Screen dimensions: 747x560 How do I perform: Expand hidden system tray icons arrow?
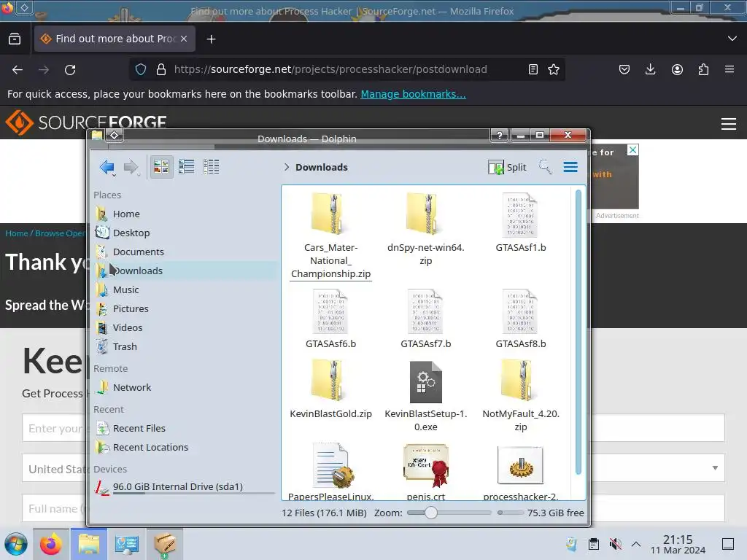pyautogui.click(x=636, y=544)
